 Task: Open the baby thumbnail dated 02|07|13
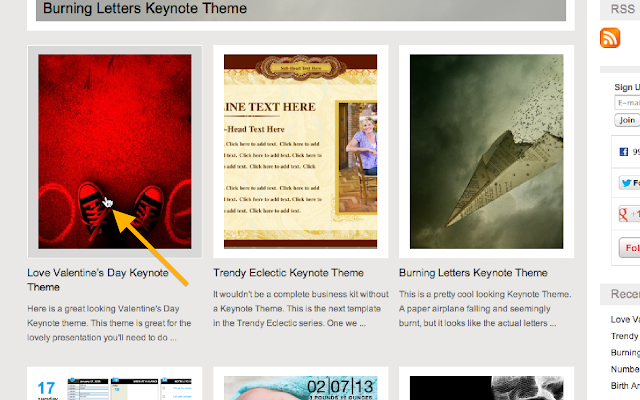(300, 388)
